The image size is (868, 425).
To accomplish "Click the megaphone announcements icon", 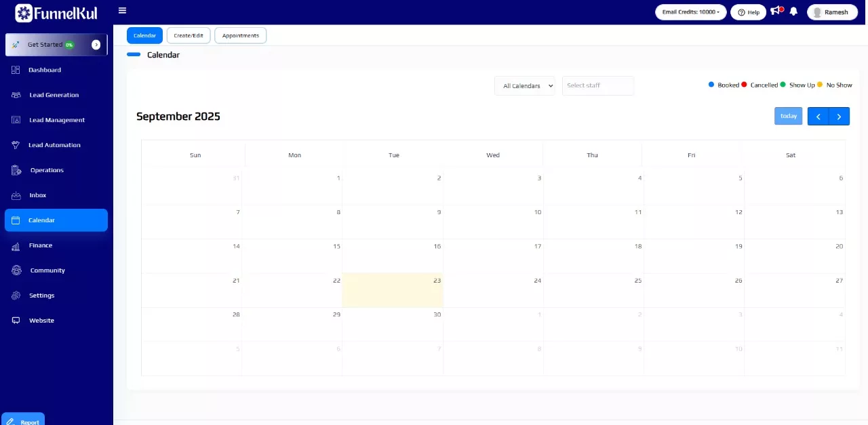I will coord(776,11).
